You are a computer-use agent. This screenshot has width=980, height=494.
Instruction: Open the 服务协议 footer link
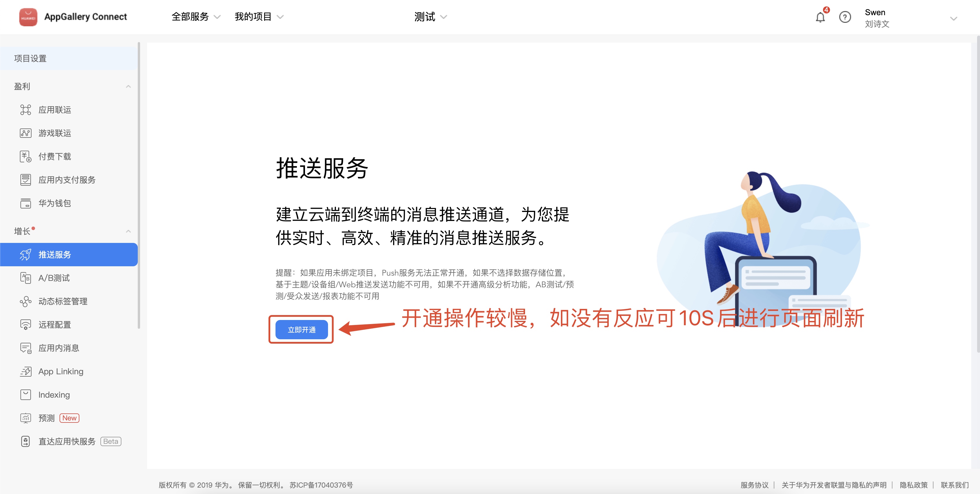(754, 485)
